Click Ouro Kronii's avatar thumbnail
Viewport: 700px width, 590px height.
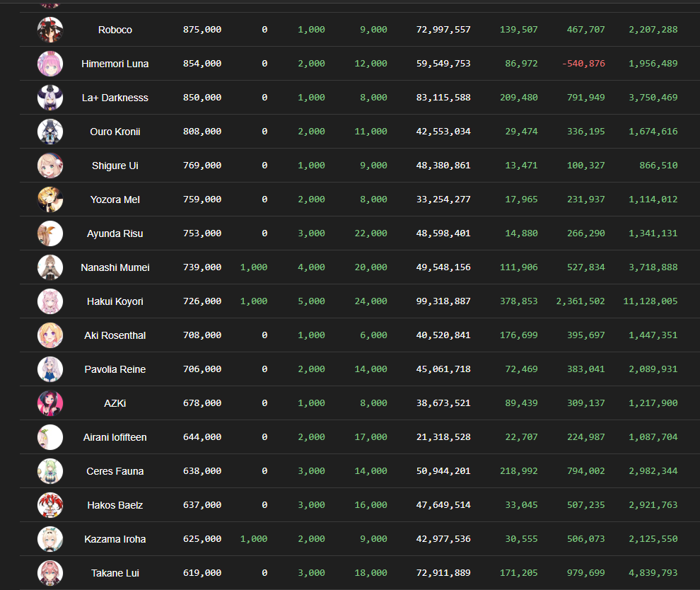(50, 132)
